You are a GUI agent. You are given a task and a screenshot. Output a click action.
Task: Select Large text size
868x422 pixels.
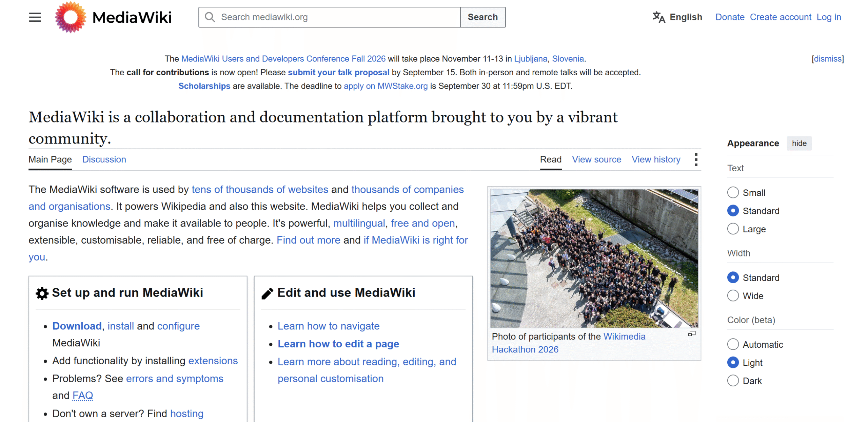732,229
